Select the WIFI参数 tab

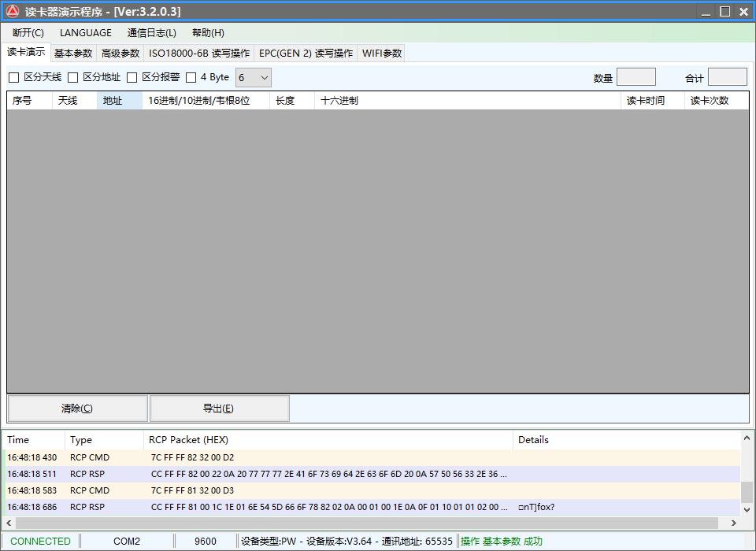[382, 54]
